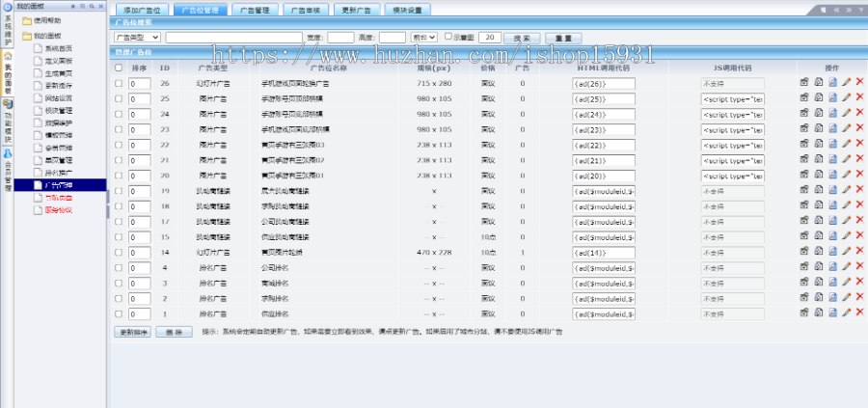Tick the select-all checkbox in table header
This screenshot has height=408, width=868.
pos(119,68)
